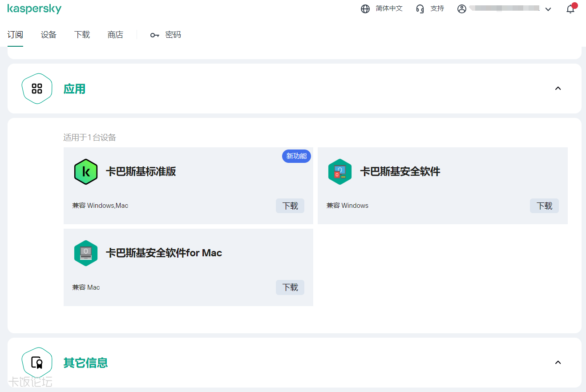Go to the 密码 tab

tap(173, 35)
